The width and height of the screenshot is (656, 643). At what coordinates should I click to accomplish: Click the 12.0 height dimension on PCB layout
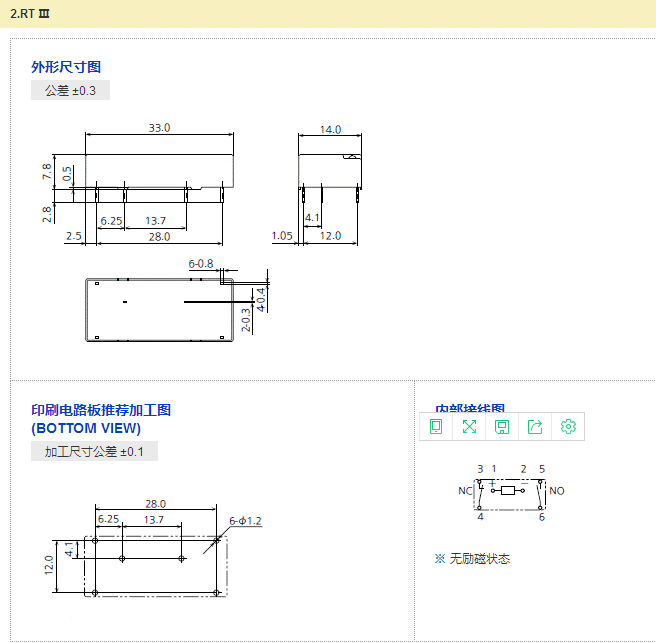(48, 565)
